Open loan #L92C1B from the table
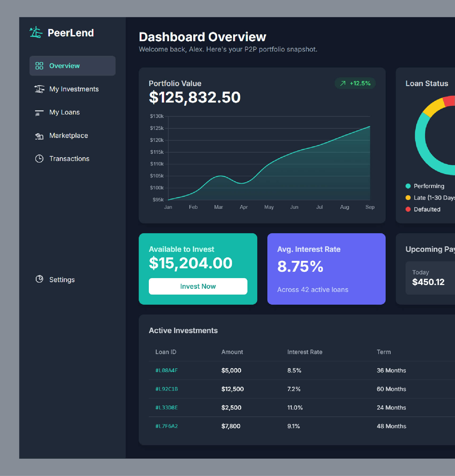This screenshot has width=455, height=476. point(166,389)
